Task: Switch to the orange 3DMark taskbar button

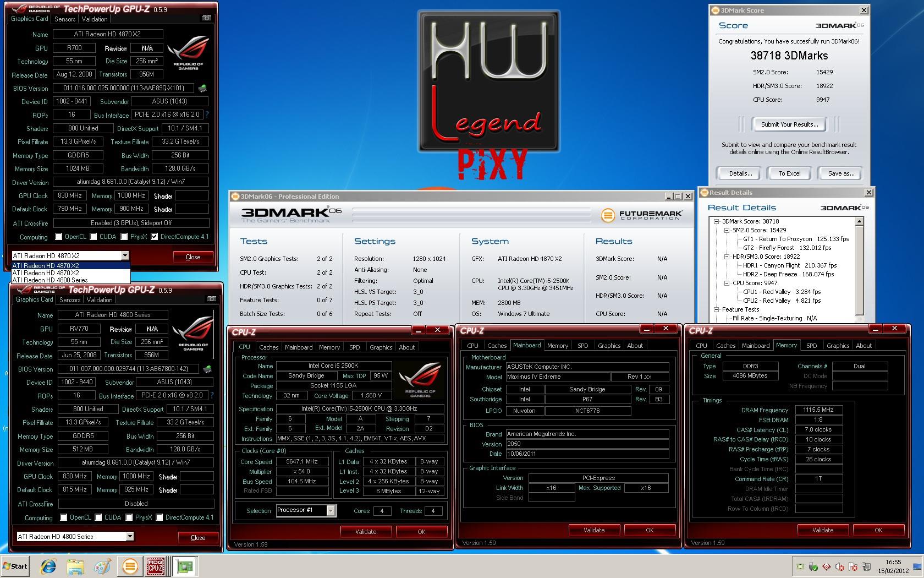Action: click(130, 566)
